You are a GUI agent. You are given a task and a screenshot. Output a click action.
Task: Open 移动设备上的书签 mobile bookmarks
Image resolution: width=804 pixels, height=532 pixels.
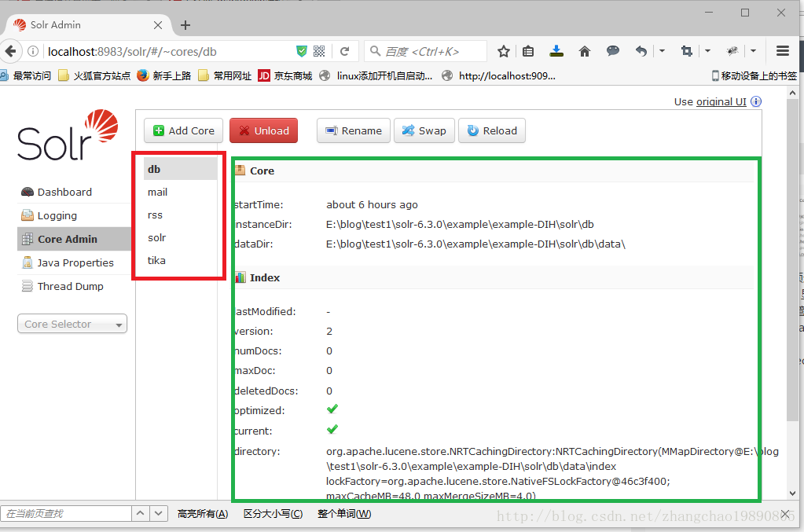(x=754, y=76)
